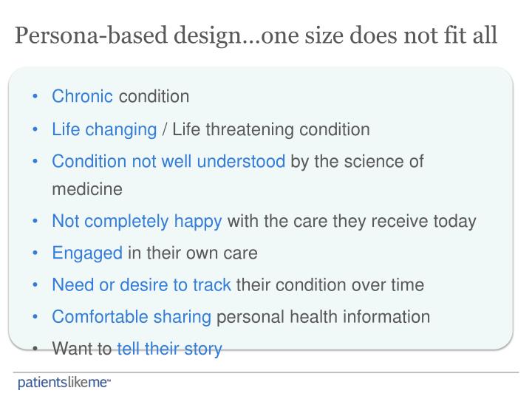
Task: Click the patientslikeme logo
Action: coord(64,383)
